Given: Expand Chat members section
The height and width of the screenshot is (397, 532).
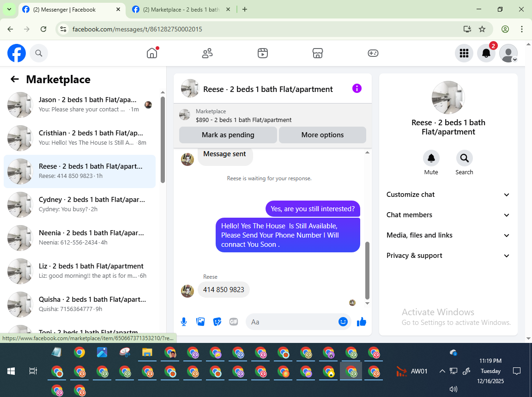Looking at the screenshot, I should coord(448,215).
